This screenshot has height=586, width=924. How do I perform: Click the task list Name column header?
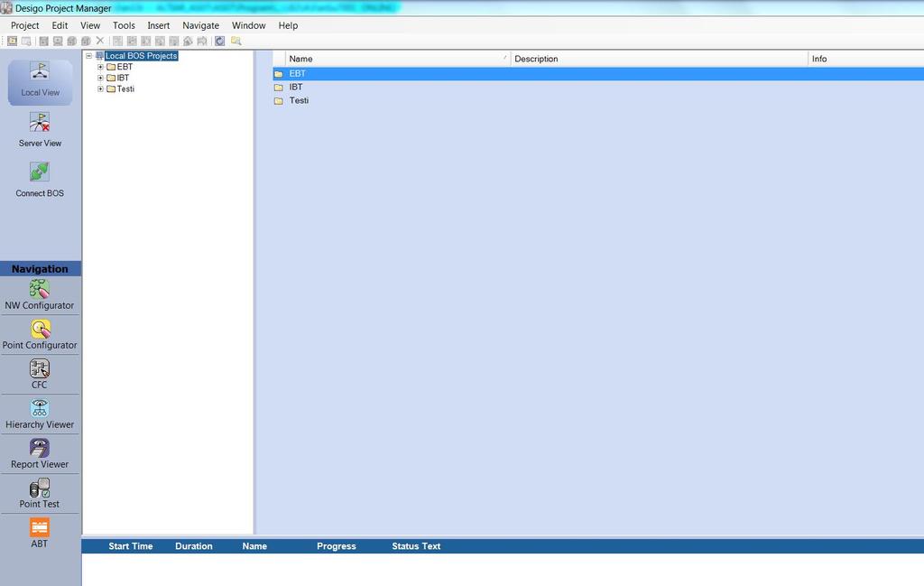point(254,546)
